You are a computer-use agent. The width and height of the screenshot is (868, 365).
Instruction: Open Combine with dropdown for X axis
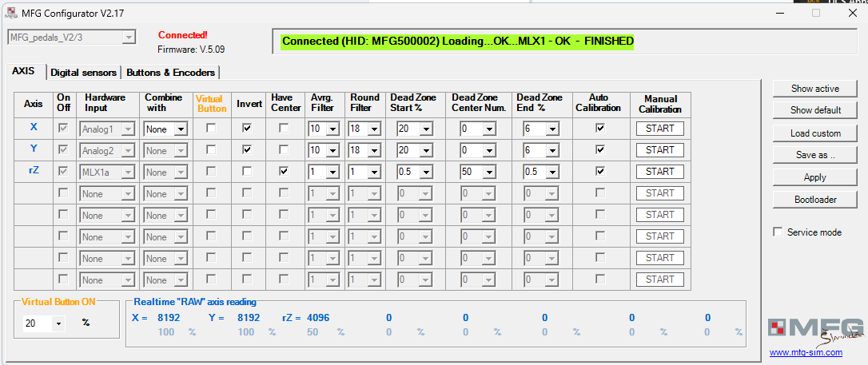pos(181,129)
